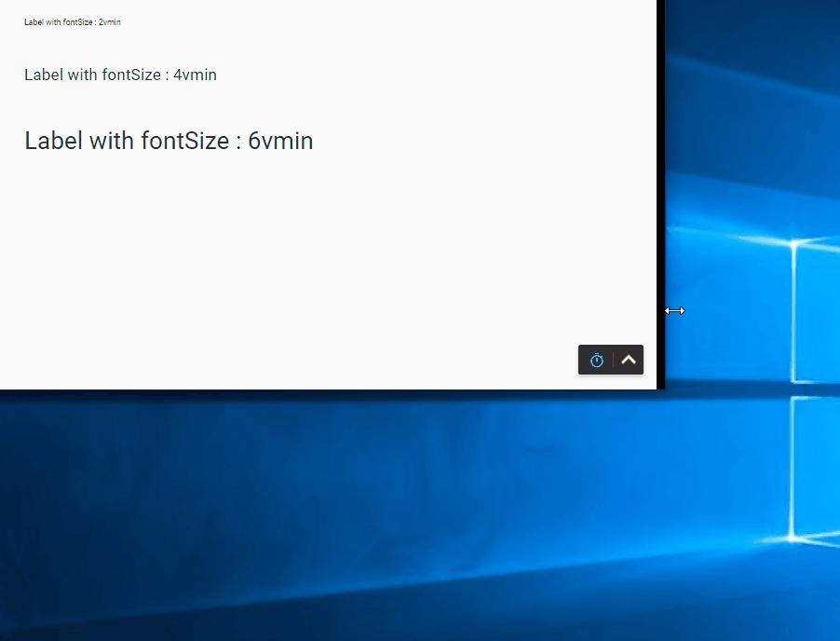Image resolution: width=840 pixels, height=641 pixels.
Task: Select the label with fontSize 6vmin
Action: [x=169, y=141]
